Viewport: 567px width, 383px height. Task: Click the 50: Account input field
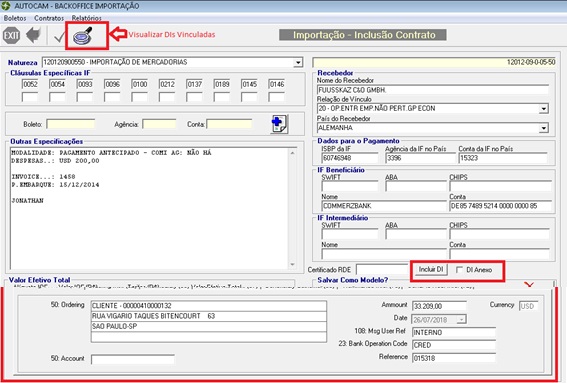133,359
